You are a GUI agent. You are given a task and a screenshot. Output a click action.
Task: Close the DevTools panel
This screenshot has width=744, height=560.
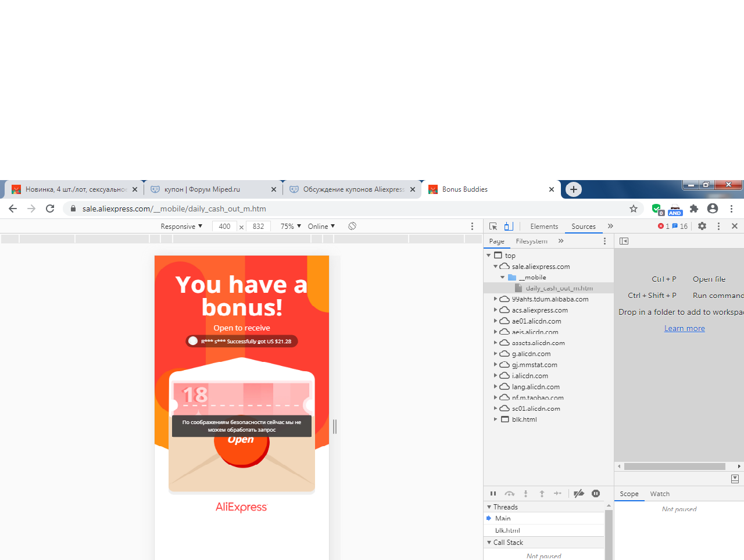coord(735,226)
